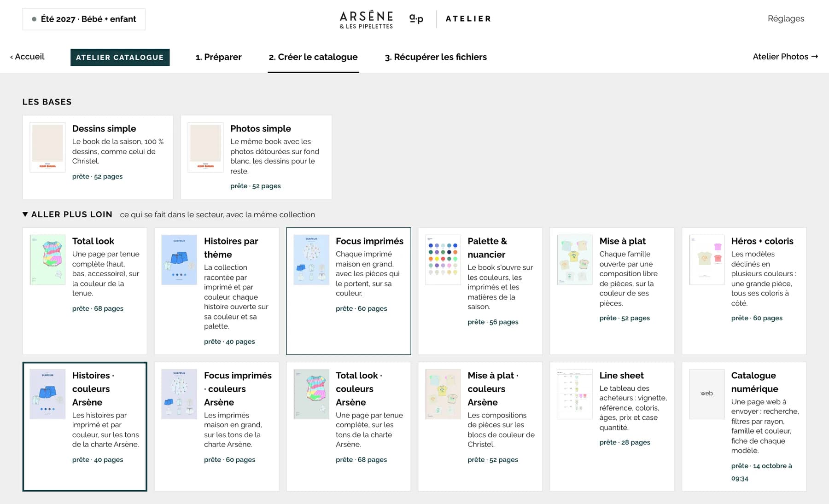Switch to 3. Récupérer les fichiers tab
Image resolution: width=829 pixels, height=504 pixels.
(x=436, y=57)
